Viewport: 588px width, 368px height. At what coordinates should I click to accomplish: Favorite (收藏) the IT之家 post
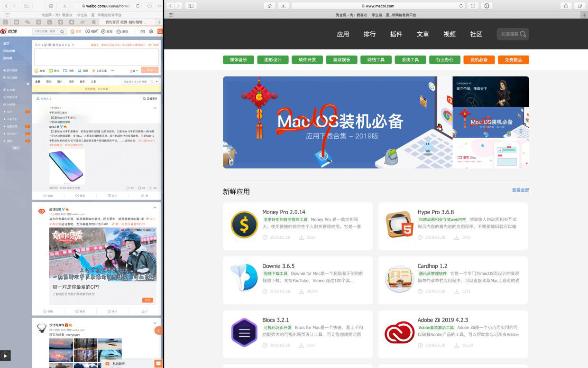click(48, 196)
